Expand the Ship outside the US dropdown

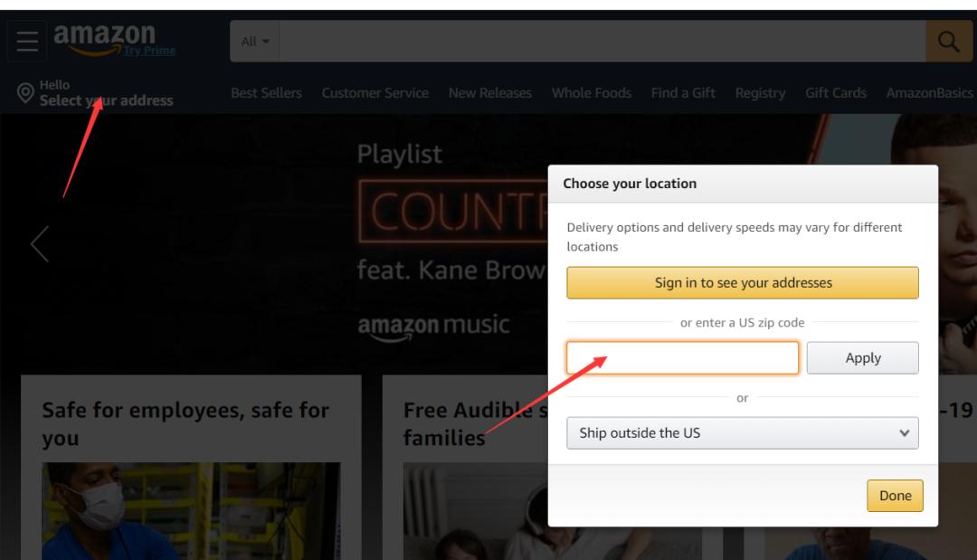pyautogui.click(x=742, y=432)
